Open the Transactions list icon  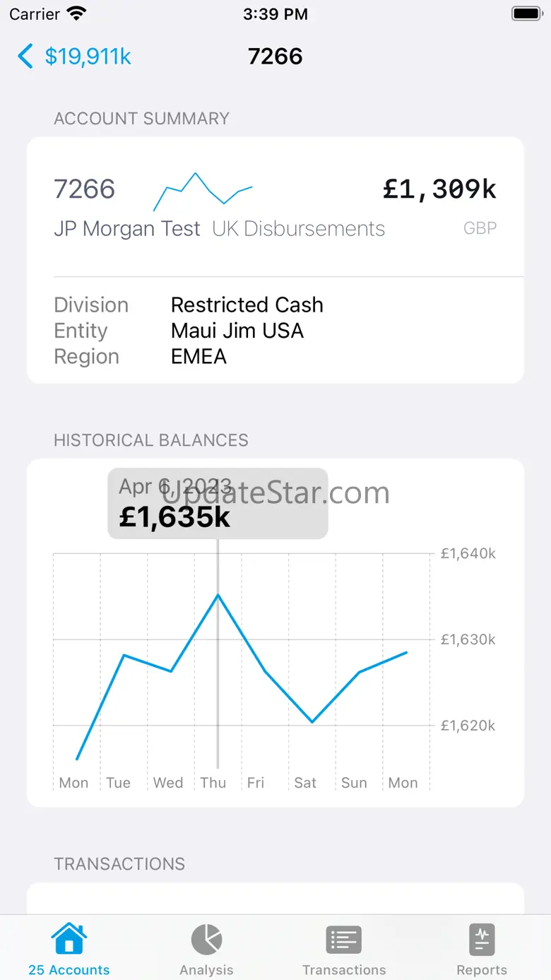point(344,940)
